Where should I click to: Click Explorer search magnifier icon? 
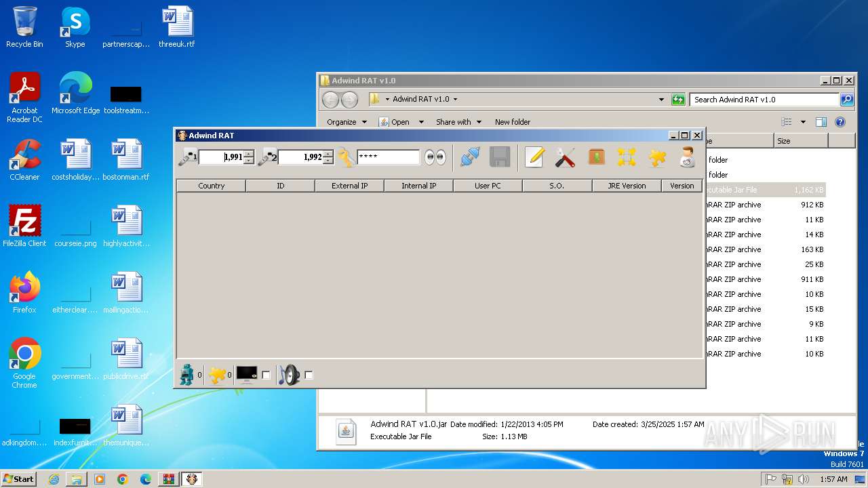[x=847, y=100]
